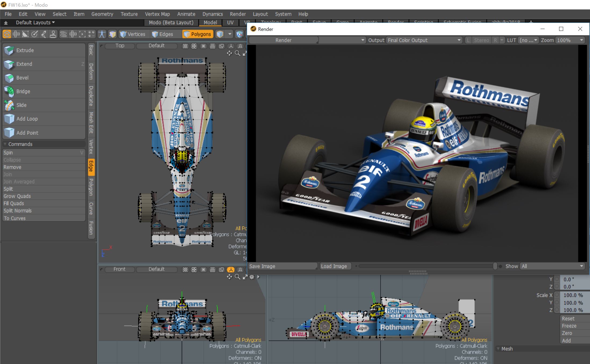Toggle the orange axis icon in Front viewport
This screenshot has height=364, width=590.
[231, 270]
